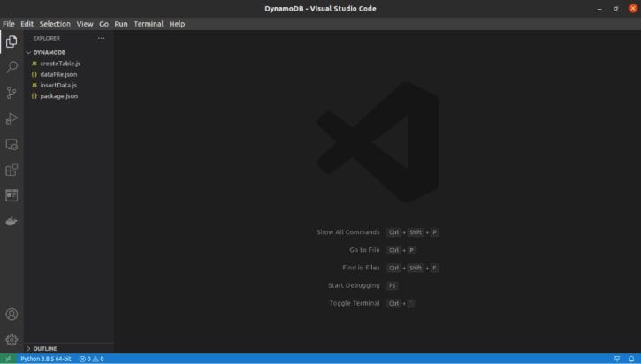
Task: Minimize the Visual Studio Code window
Action: point(599,9)
